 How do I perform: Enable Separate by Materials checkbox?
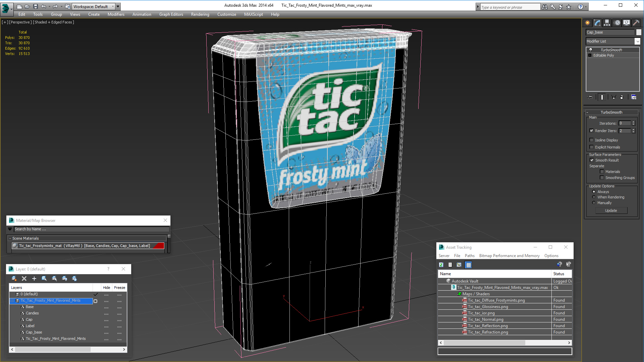pyautogui.click(x=602, y=172)
